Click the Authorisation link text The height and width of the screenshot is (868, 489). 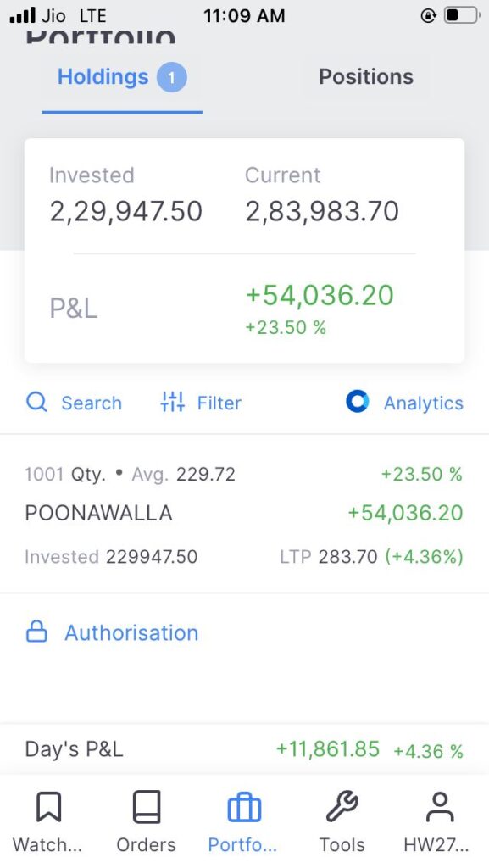(x=131, y=632)
